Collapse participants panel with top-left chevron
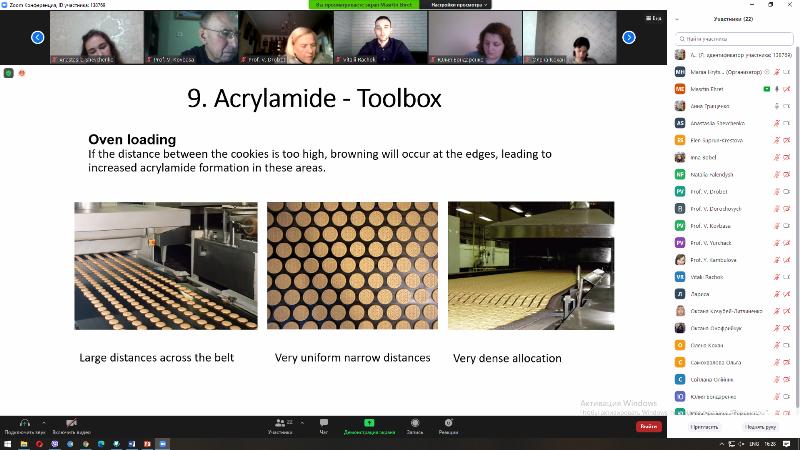Screen dimensions: 800x450 (677, 19)
